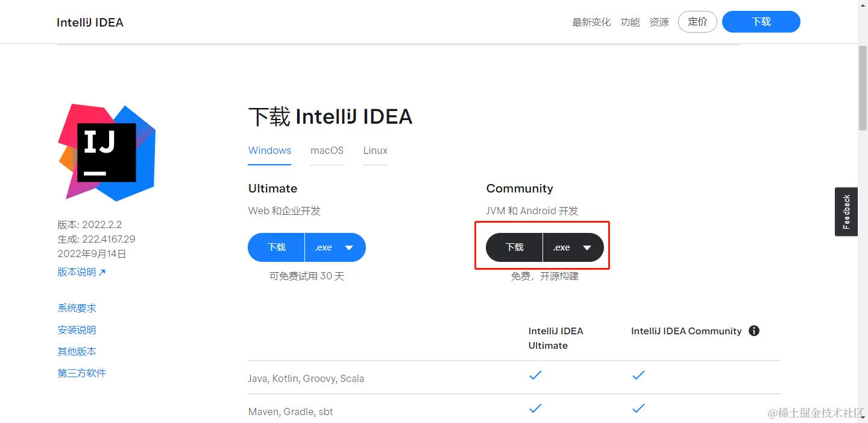Click the 'IntelliJ IDEA Ultimate' column header
The height and width of the screenshot is (423, 868).
(556, 338)
